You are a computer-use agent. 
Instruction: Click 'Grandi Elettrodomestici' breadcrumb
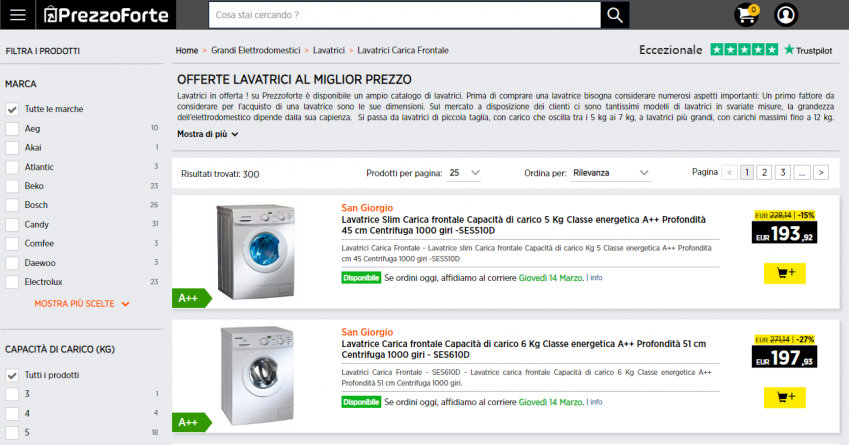pos(256,50)
